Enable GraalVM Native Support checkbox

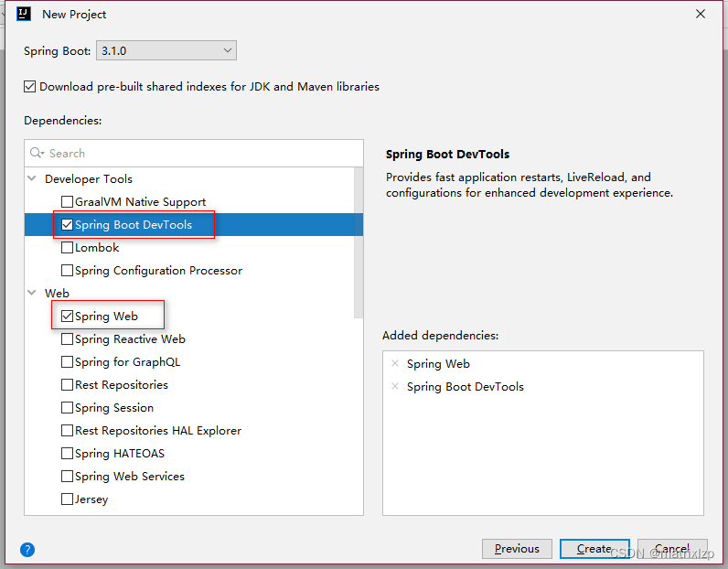coord(67,201)
